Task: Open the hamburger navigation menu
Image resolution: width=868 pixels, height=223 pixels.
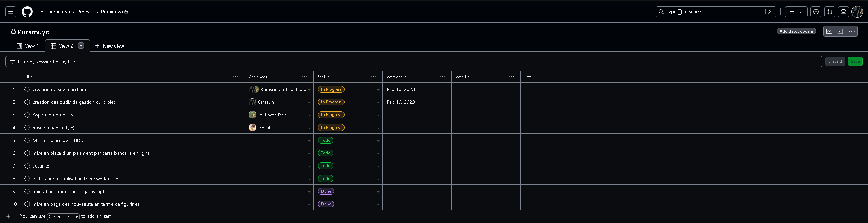Action: tap(11, 12)
